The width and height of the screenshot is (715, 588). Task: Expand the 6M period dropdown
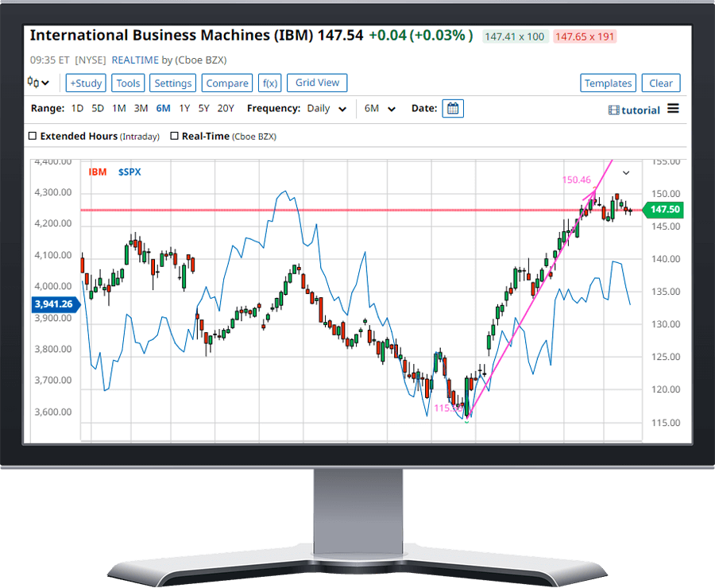point(380,109)
